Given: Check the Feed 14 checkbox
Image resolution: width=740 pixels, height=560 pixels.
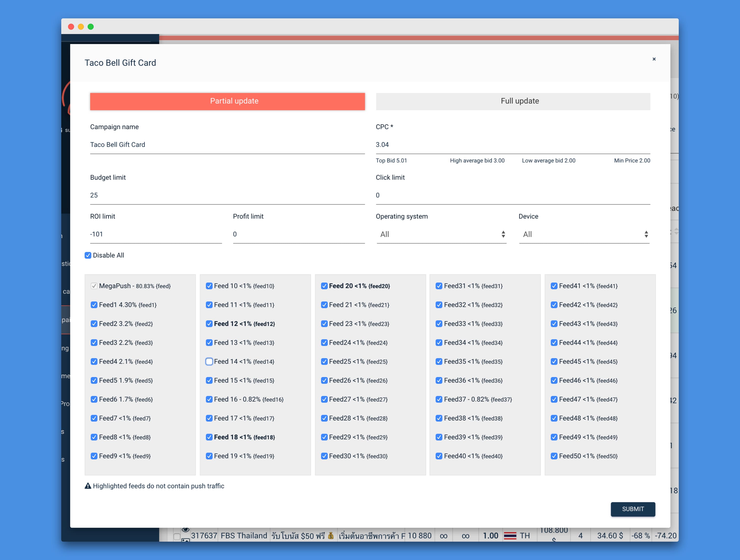Looking at the screenshot, I should (x=209, y=361).
